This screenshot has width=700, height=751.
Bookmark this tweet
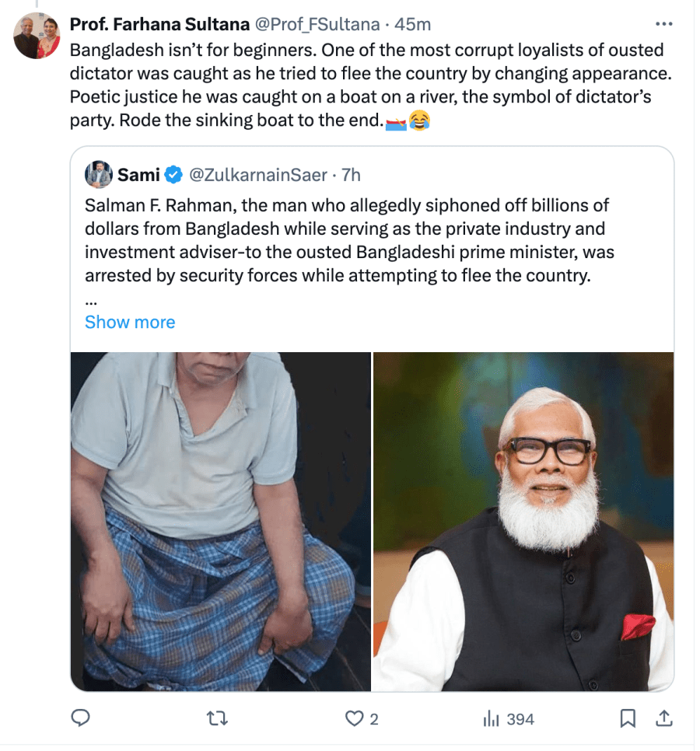[x=628, y=719]
